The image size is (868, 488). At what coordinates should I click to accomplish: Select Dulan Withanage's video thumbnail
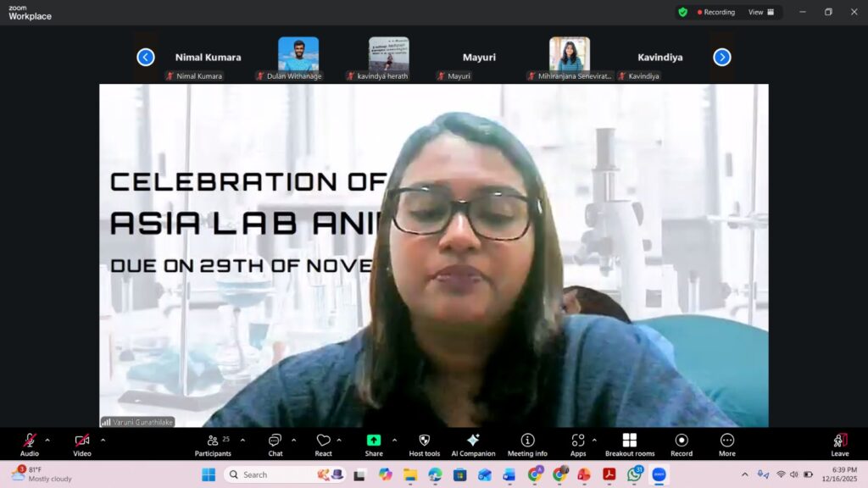click(x=298, y=54)
